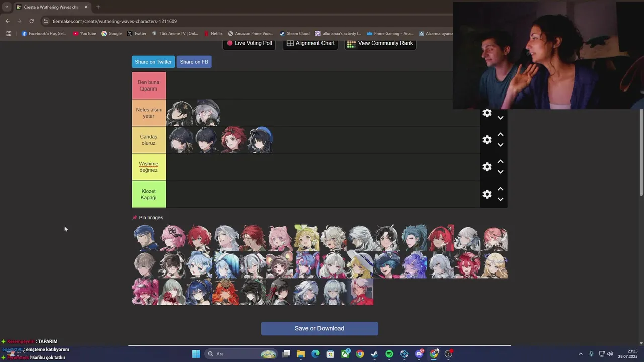Click the volume icon in system tray
The image size is (644, 362).
pyautogui.click(x=610, y=354)
